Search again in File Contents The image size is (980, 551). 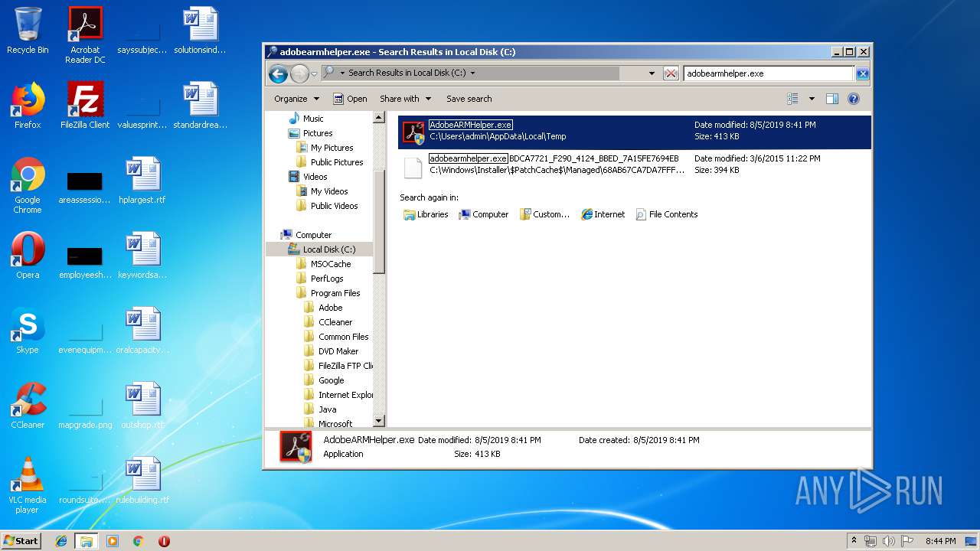(x=666, y=214)
